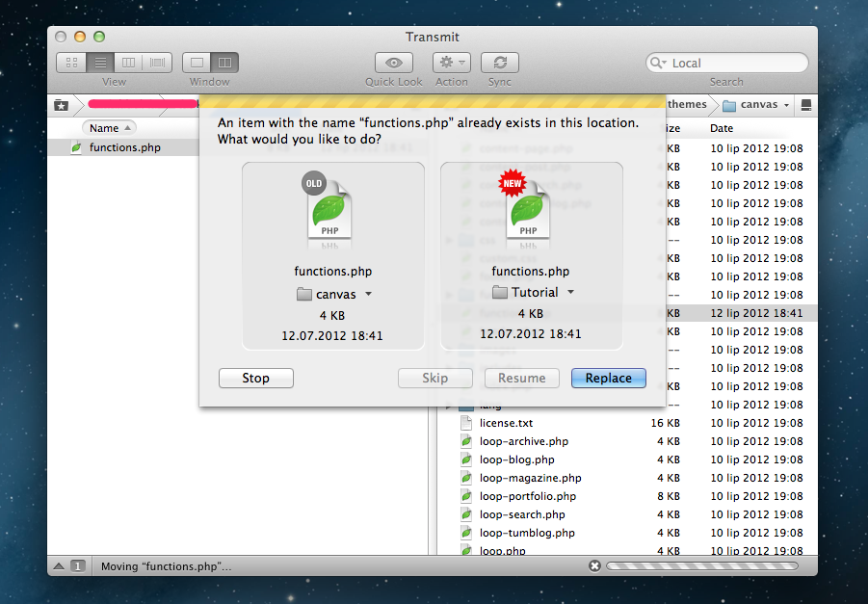Sort by the Name column header
The height and width of the screenshot is (604, 868).
[109, 128]
